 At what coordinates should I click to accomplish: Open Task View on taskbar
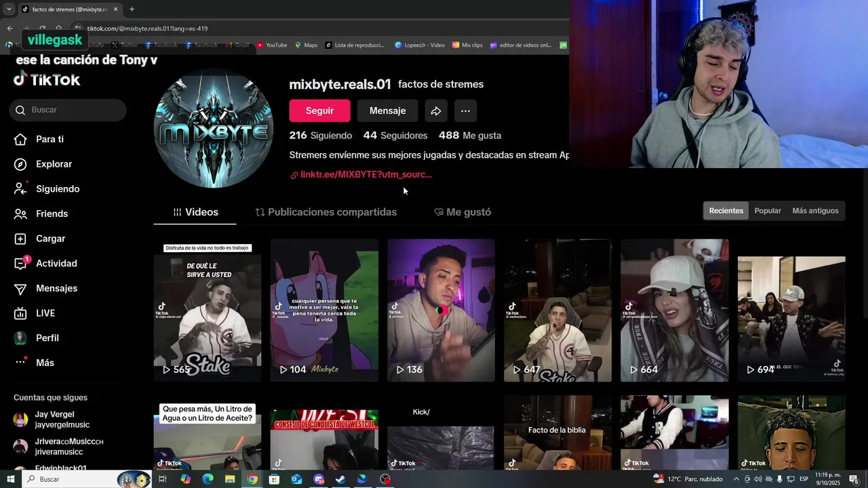tap(163, 479)
